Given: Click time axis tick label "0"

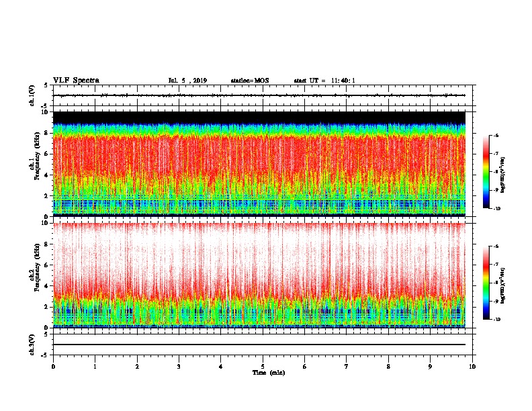Looking at the screenshot, I should [x=53, y=367].
